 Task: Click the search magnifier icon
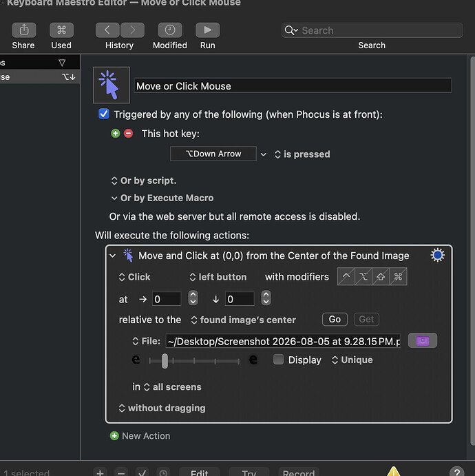291,30
